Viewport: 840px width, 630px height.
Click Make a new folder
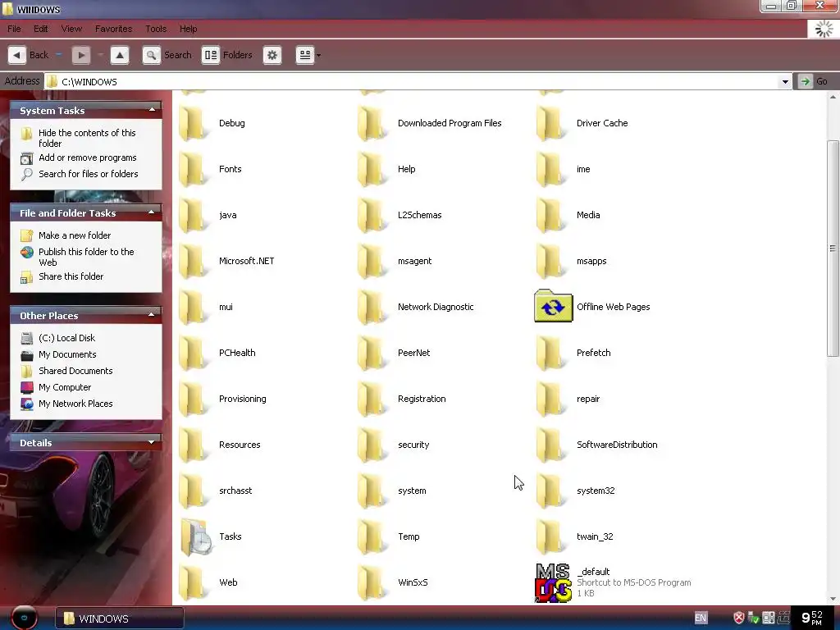coord(75,235)
